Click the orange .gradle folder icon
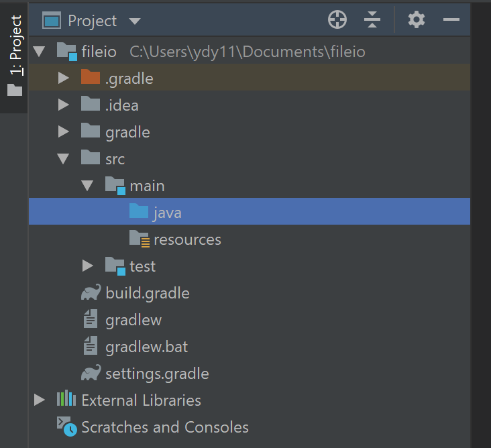The height and width of the screenshot is (448, 491). pos(91,76)
